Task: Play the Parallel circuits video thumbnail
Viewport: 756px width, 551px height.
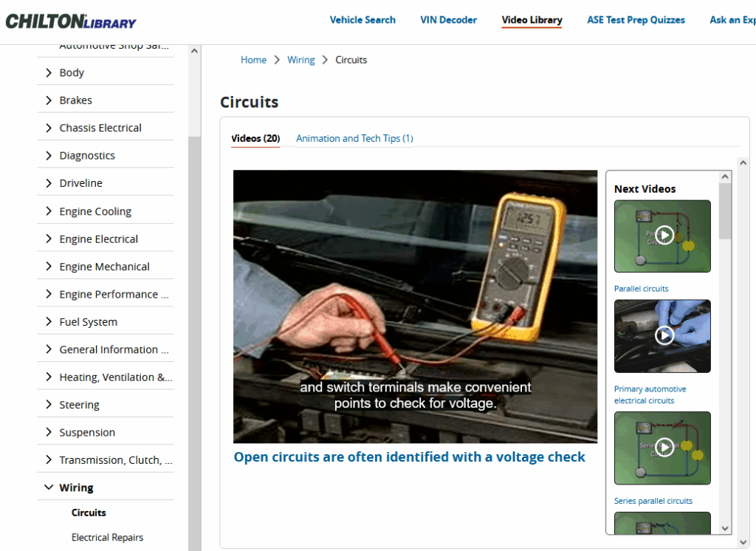Action: [x=662, y=236]
